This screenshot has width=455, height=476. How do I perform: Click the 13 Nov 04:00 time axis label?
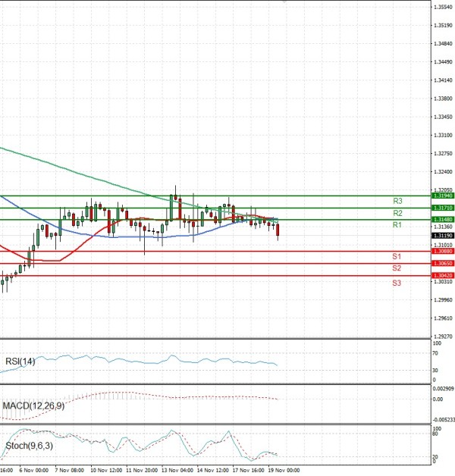[x=177, y=469]
